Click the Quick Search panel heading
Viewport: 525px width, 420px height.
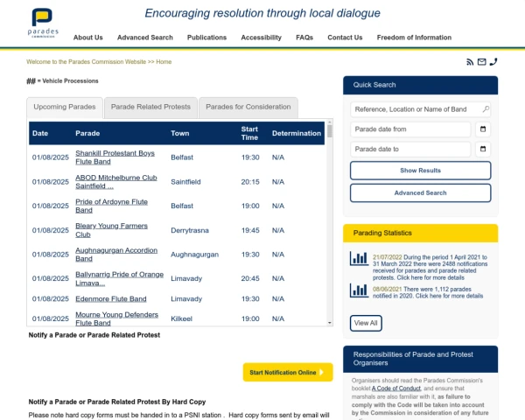click(421, 85)
